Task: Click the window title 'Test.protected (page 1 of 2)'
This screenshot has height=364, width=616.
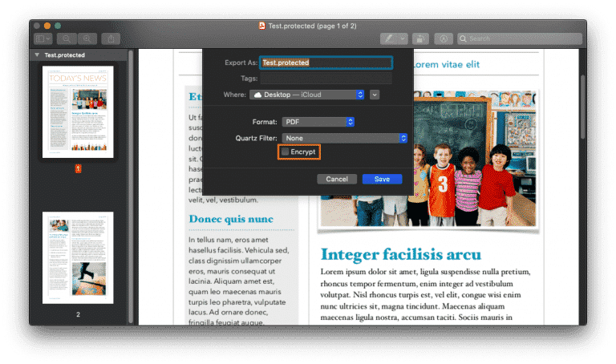Action: coord(312,26)
